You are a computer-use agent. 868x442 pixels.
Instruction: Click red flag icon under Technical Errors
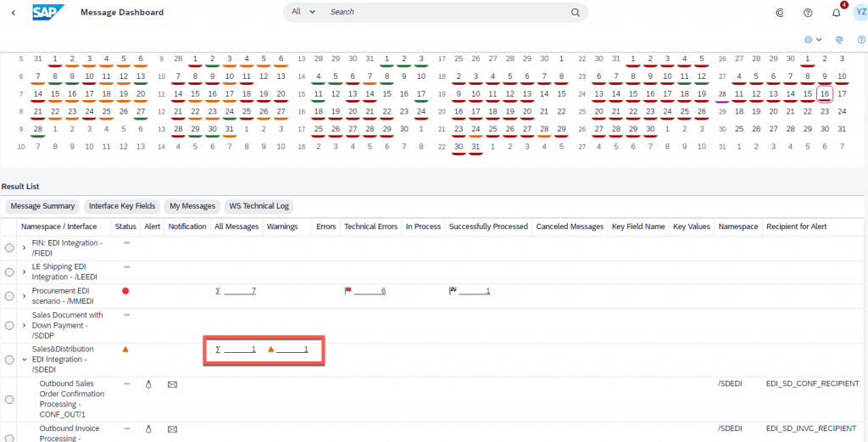pyautogui.click(x=348, y=291)
